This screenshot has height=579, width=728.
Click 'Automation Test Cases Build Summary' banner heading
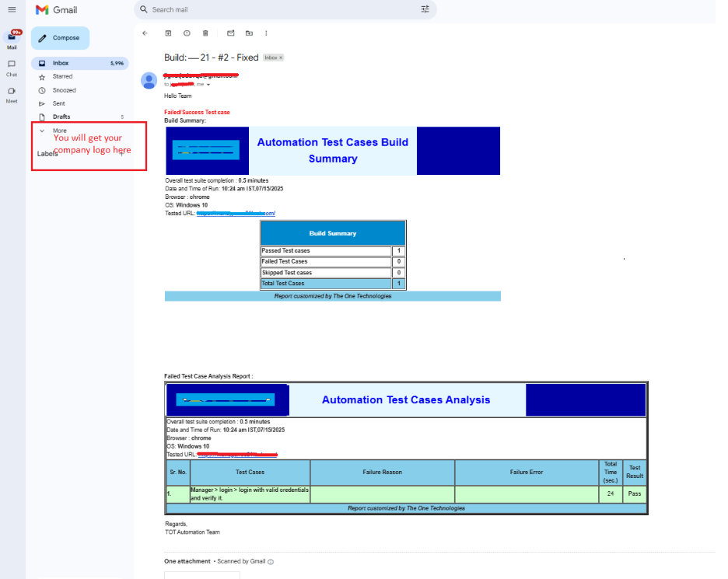click(333, 150)
